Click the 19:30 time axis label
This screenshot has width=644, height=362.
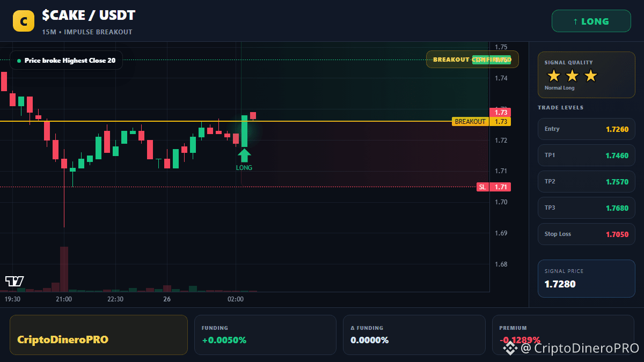[x=12, y=299]
